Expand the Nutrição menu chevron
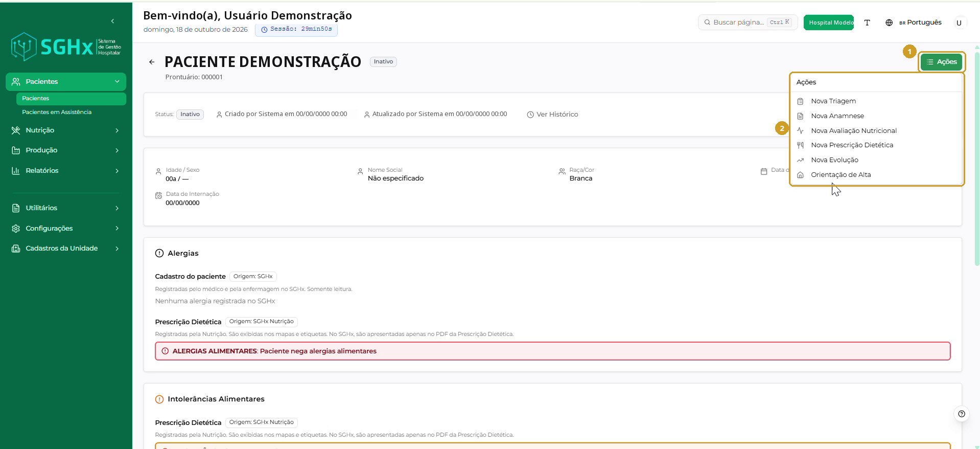Screen dimensions: 980x449 point(117,130)
